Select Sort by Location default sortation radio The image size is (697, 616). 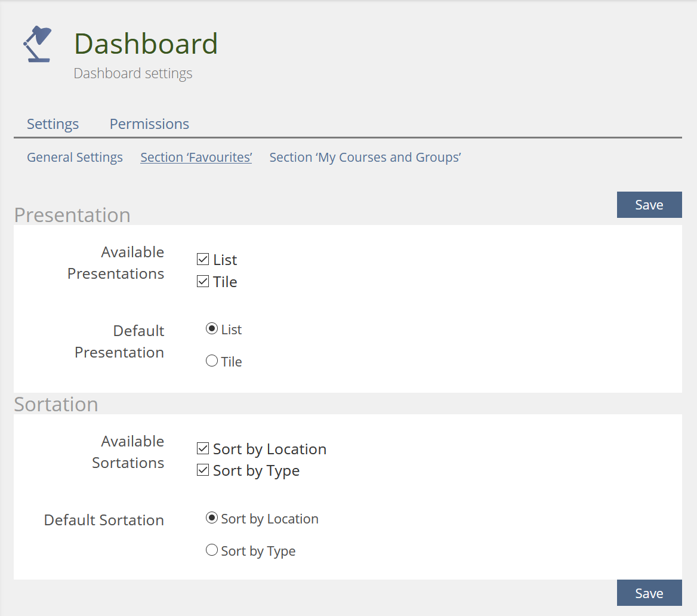coord(211,518)
